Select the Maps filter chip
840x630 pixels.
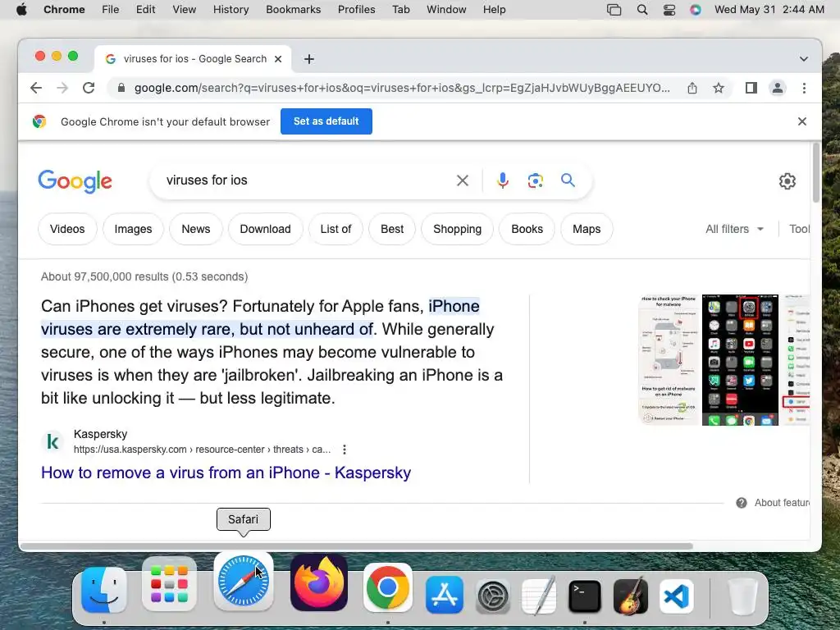[587, 229]
